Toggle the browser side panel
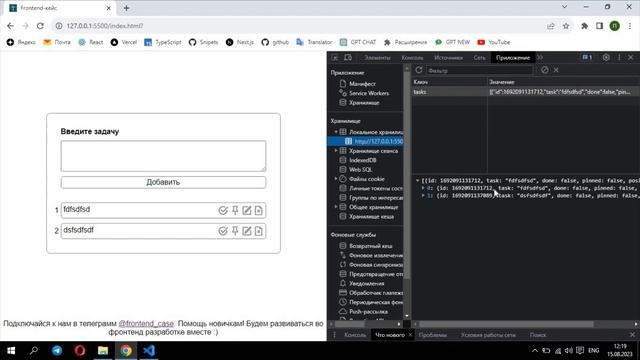Viewport: 640px width, 360px height. coord(599,26)
